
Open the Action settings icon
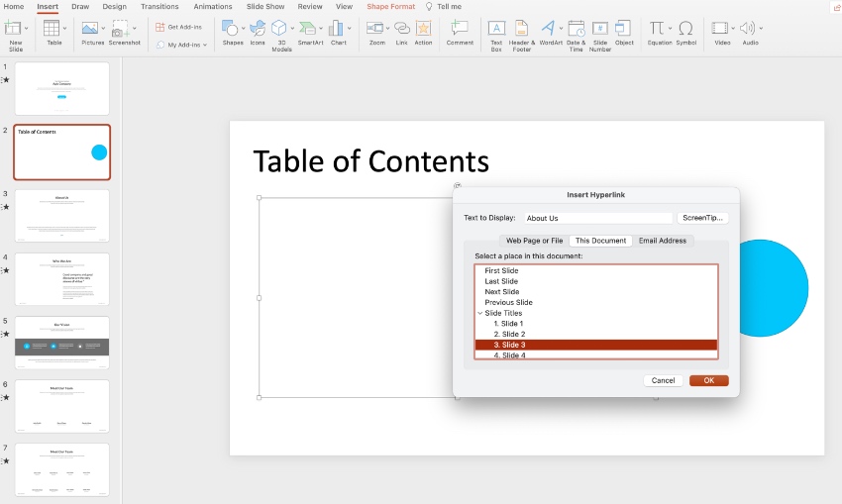click(423, 29)
